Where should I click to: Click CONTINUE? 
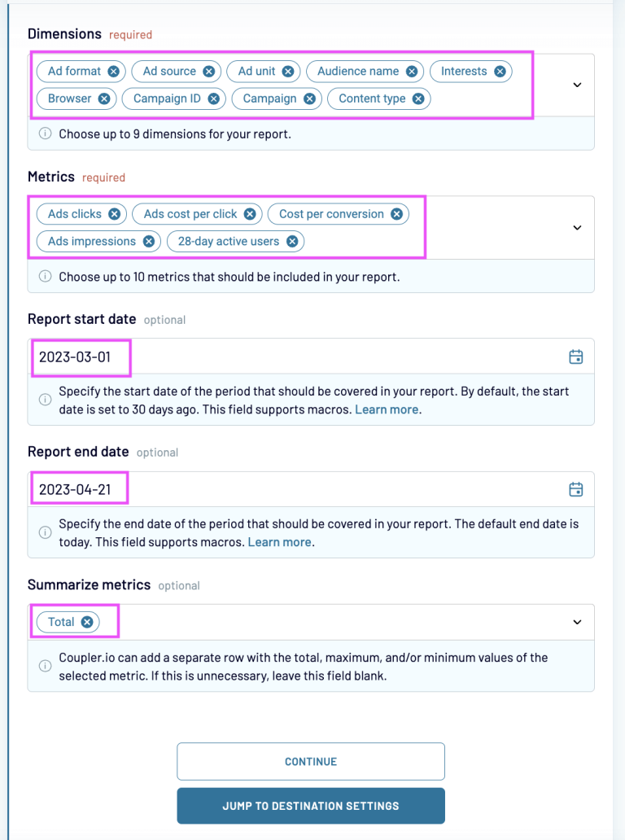pos(311,761)
